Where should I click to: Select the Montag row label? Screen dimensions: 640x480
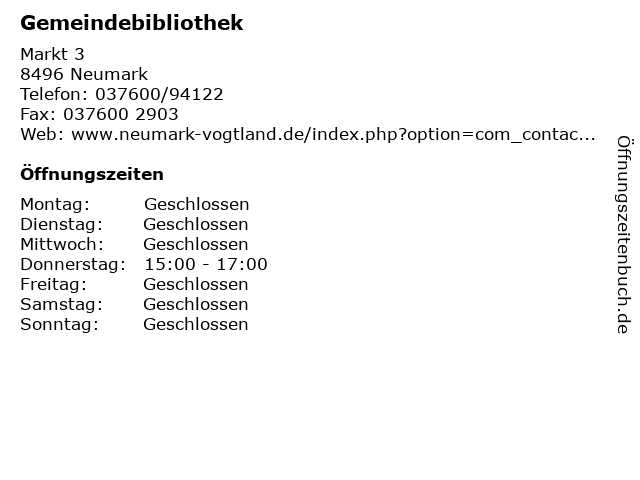(x=55, y=205)
